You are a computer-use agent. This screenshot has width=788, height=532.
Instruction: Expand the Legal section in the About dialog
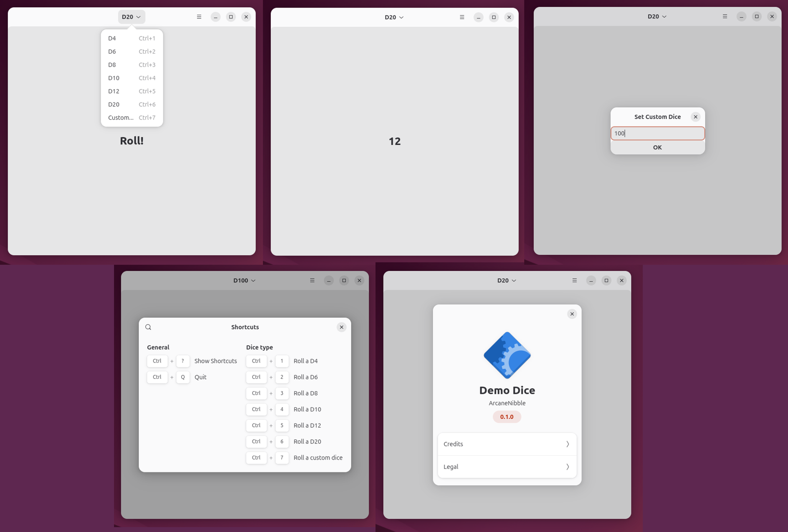(x=507, y=466)
